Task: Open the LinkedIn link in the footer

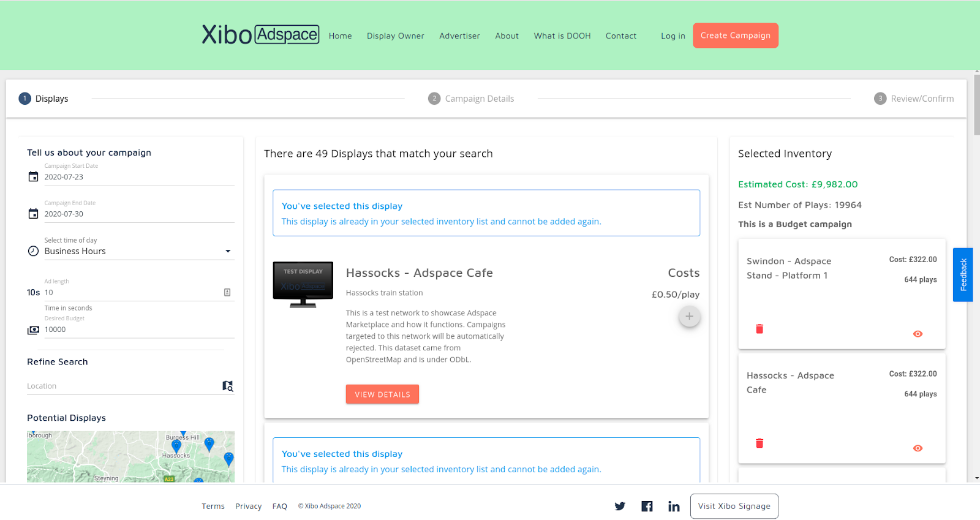Action: (674, 506)
